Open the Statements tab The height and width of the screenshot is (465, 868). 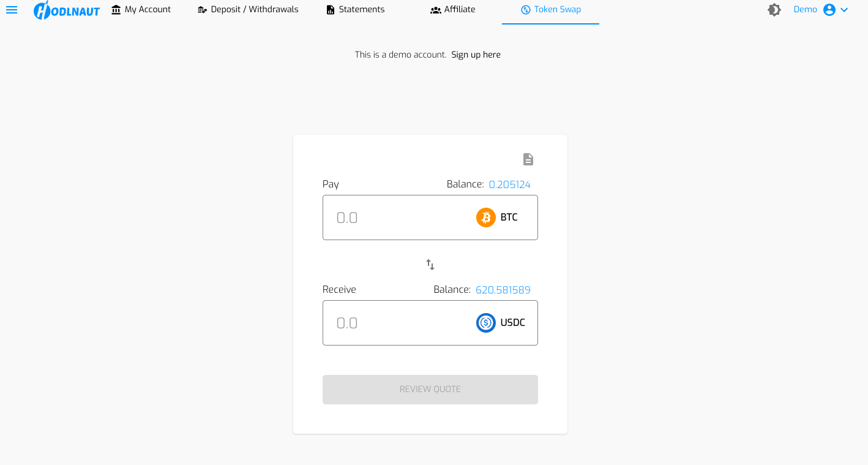tap(356, 10)
